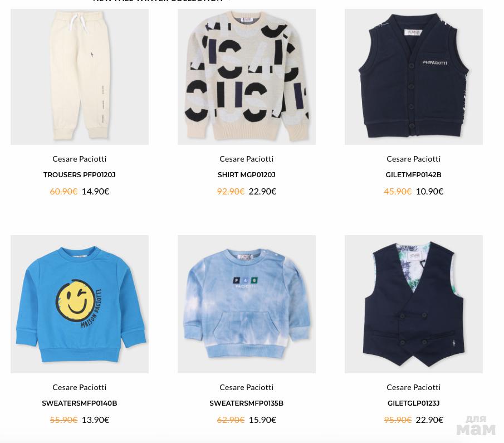Screen dimensions: 504x443
Task: Open the navy double-breasted vest image
Action: click(414, 304)
